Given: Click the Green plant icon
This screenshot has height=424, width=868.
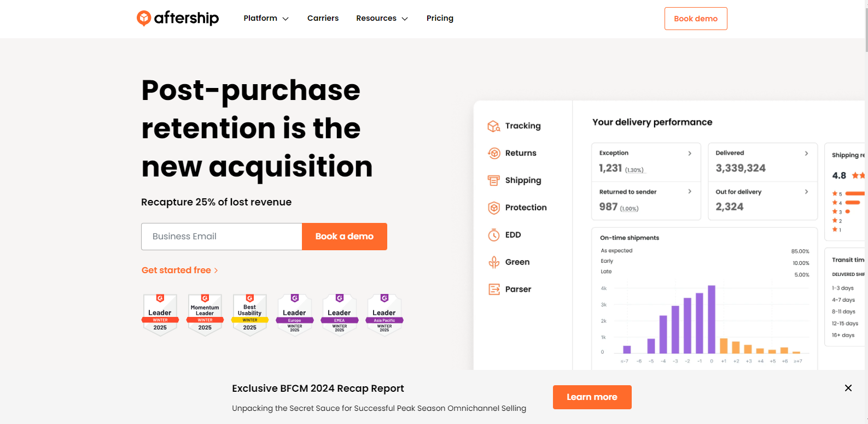Looking at the screenshot, I should 494,262.
